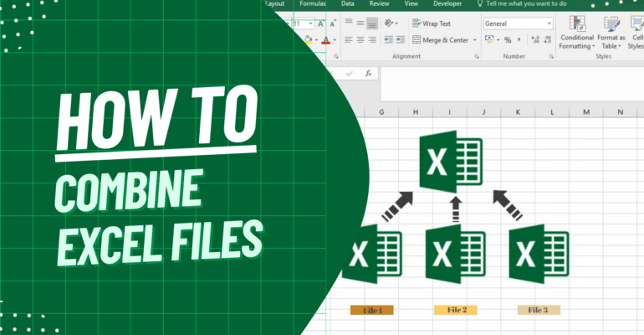Click the Orientation text rotation icon
Screen dimensions: 644x335
click(x=389, y=23)
